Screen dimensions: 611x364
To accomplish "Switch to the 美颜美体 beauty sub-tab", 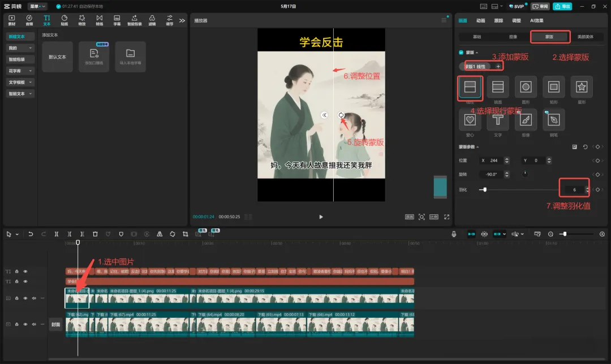I will [x=586, y=37].
